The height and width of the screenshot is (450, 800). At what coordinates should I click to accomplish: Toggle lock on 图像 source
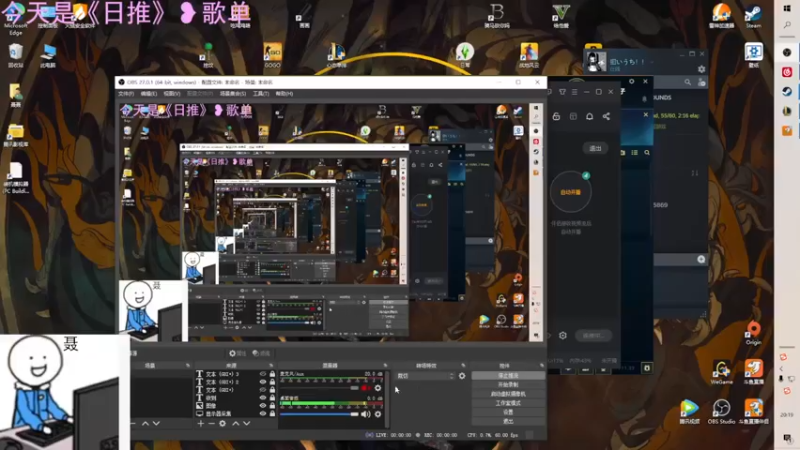point(272,406)
